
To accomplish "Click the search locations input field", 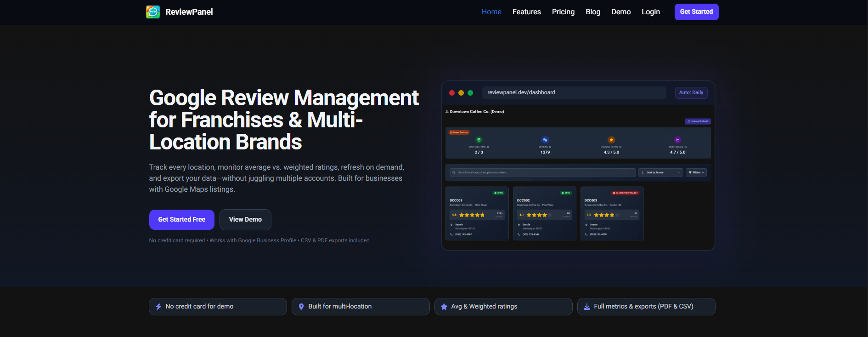I will (543, 173).
